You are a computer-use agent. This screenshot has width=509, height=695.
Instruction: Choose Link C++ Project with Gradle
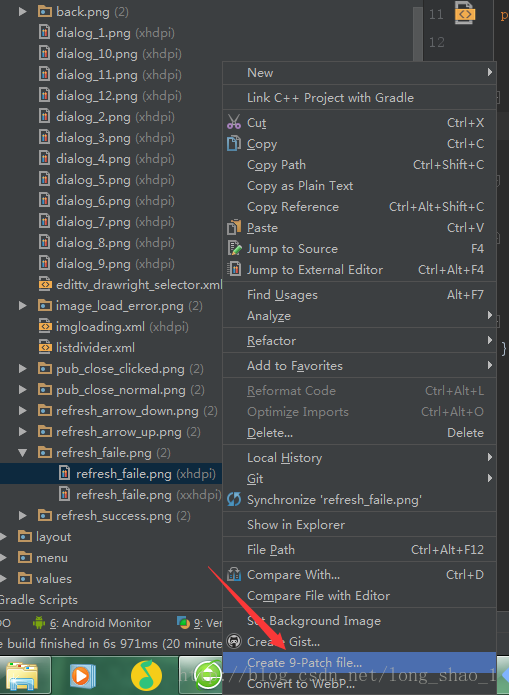coord(359,98)
